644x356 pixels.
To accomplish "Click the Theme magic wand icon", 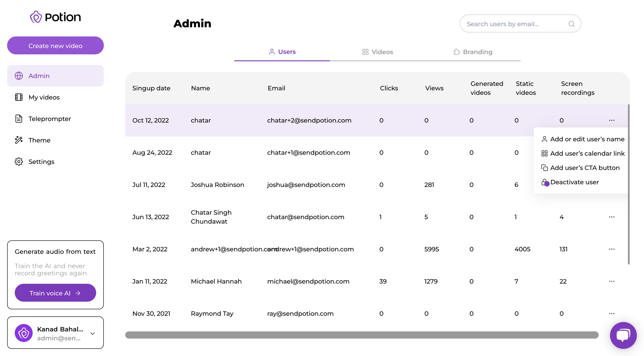I will [19, 140].
